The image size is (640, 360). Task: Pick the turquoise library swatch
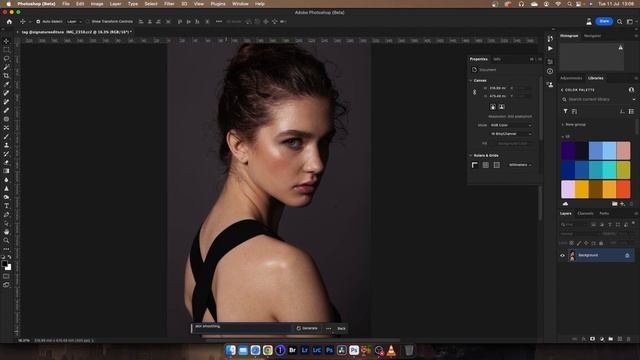coord(609,170)
